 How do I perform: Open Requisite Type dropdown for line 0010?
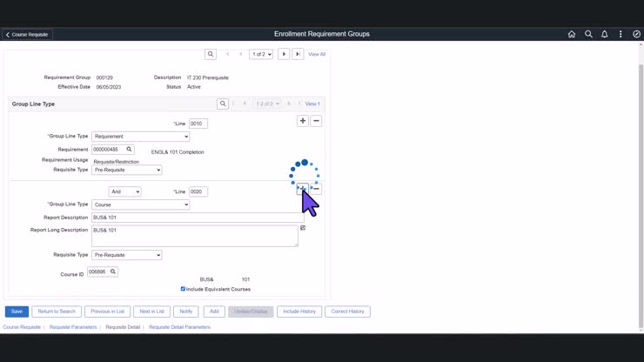point(126,170)
